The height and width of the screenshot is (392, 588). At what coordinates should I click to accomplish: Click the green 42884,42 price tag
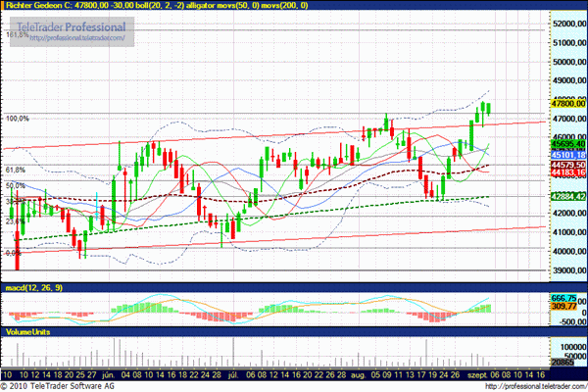pyautogui.click(x=567, y=197)
